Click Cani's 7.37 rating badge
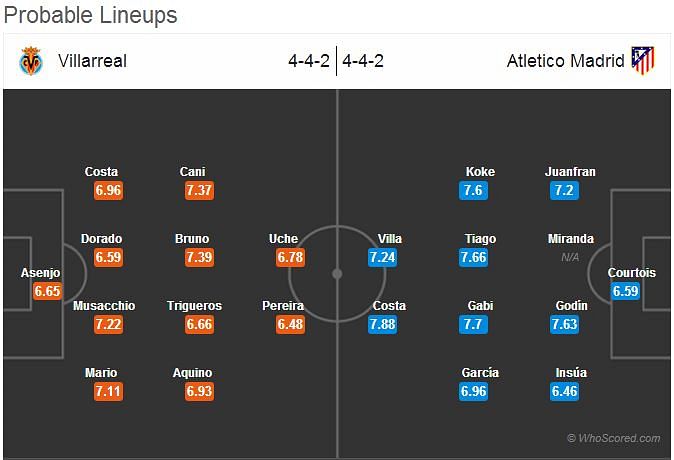Image resolution: width=674 pixels, height=460 pixels. tap(199, 190)
